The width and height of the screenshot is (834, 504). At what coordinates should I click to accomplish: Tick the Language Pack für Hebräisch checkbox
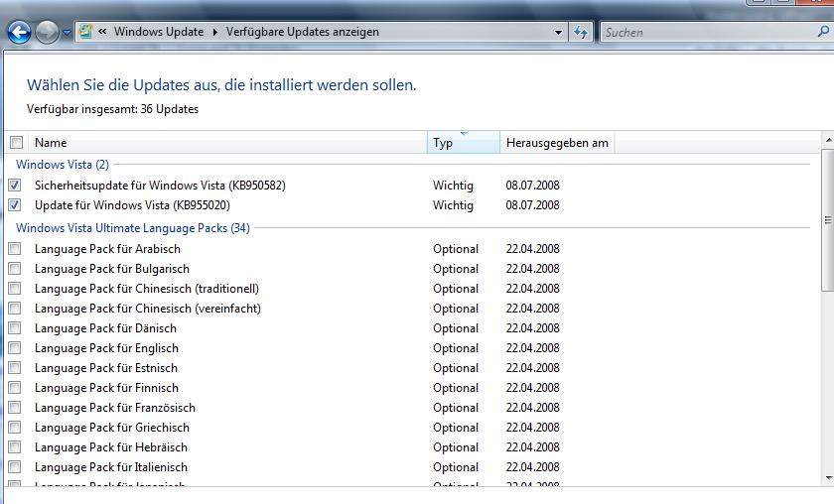click(x=14, y=447)
